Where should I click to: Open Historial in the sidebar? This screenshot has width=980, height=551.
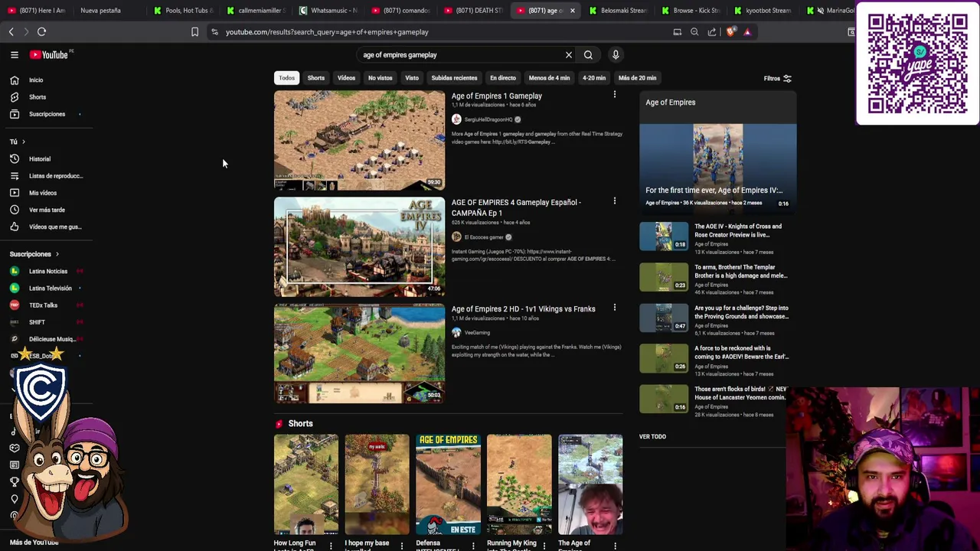coord(40,159)
